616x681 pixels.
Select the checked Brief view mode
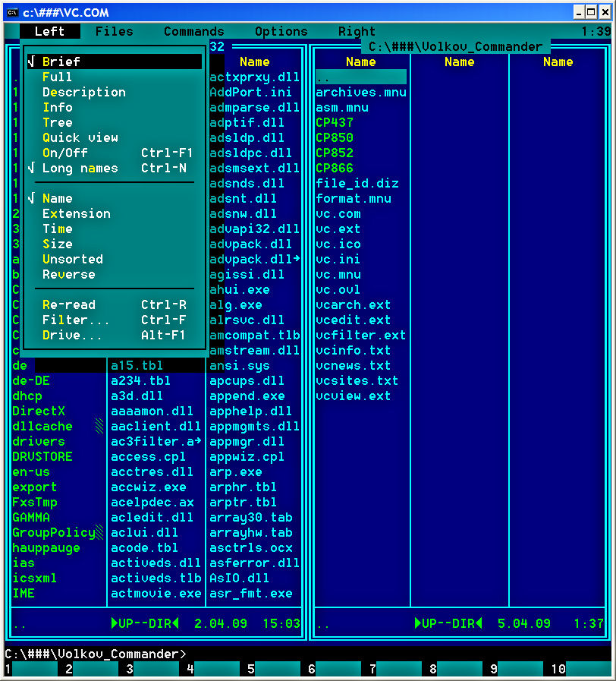pyautogui.click(x=115, y=61)
